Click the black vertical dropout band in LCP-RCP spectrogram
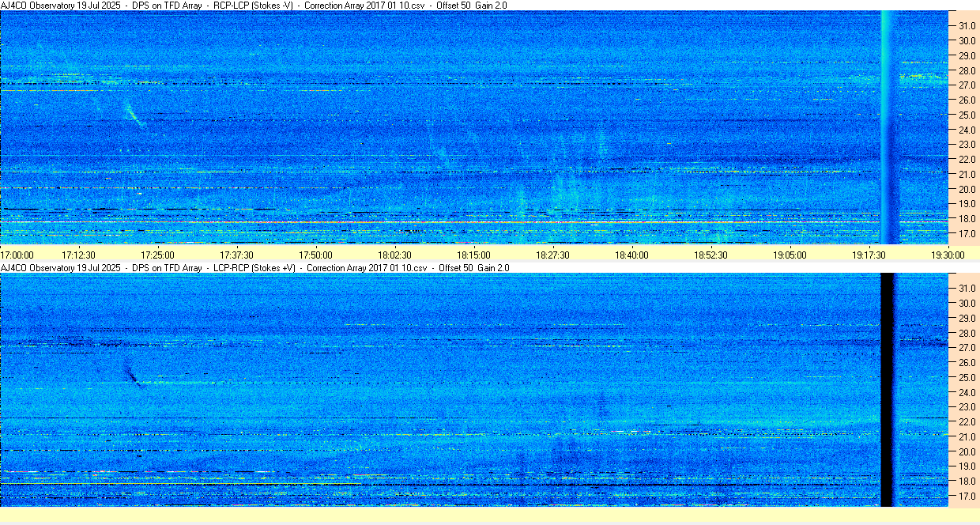980x525 pixels. (887, 390)
